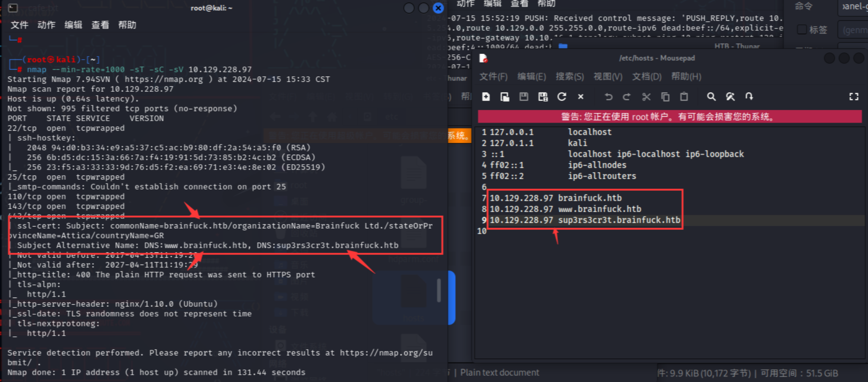The width and height of the screenshot is (868, 382).
Task: Click the www.brainfuck.htb hosts entry
Action: pyautogui.click(x=565, y=209)
